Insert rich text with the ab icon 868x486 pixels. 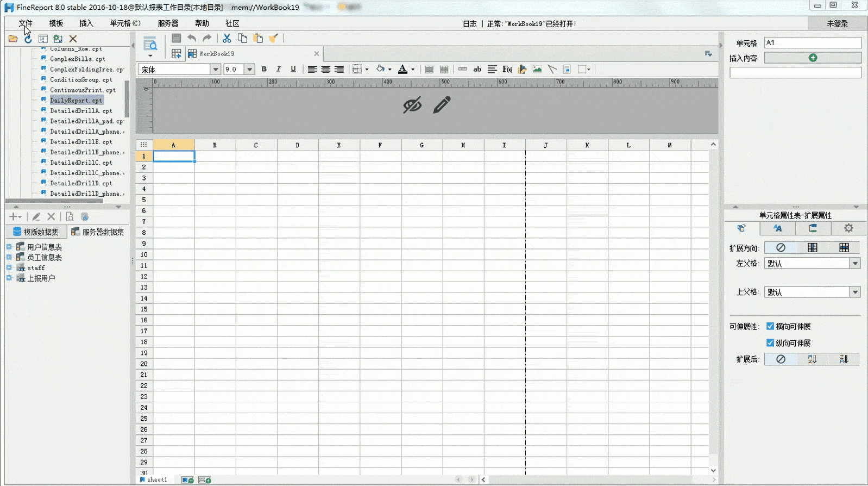[x=477, y=69]
